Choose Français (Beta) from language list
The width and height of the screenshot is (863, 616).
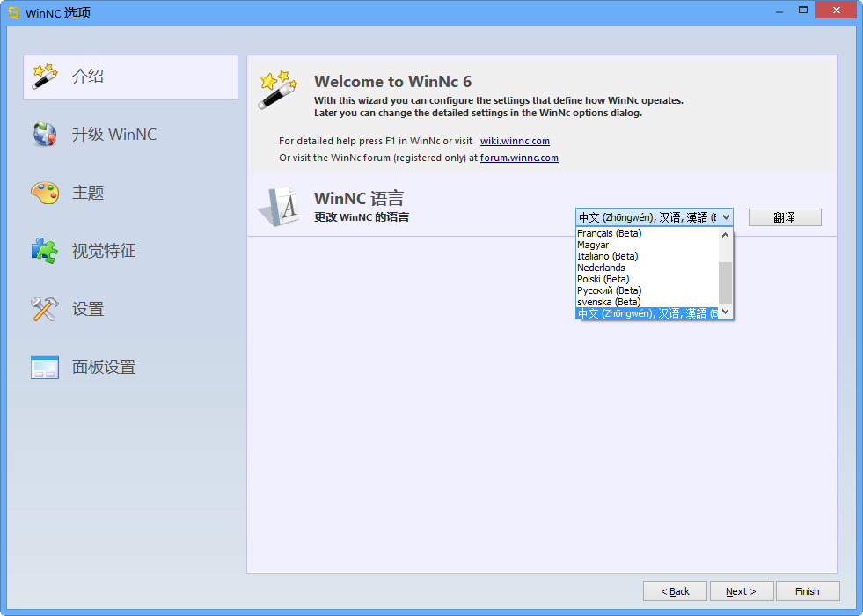click(647, 233)
